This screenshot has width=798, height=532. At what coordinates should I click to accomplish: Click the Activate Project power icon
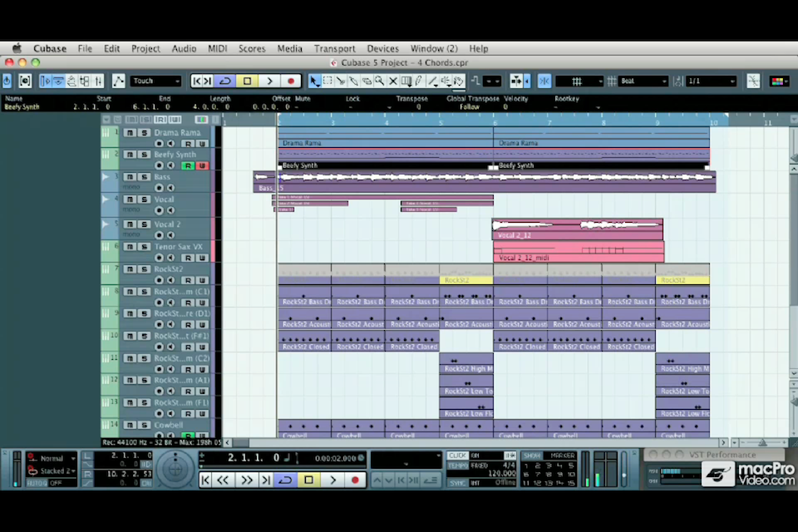pos(7,81)
